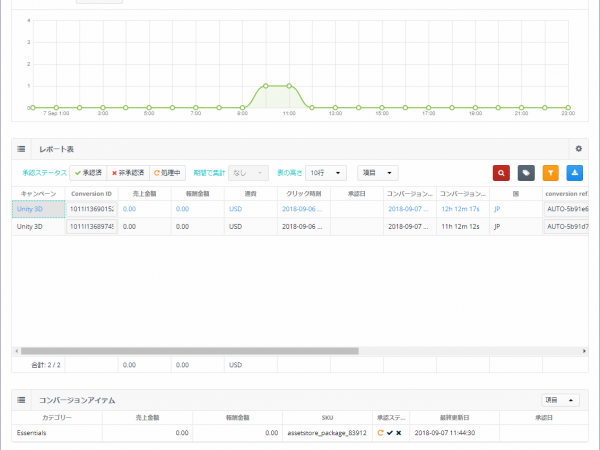The image size is (600, 450).
Task: Click the レポート表 panel list icon
Action: 21,149
